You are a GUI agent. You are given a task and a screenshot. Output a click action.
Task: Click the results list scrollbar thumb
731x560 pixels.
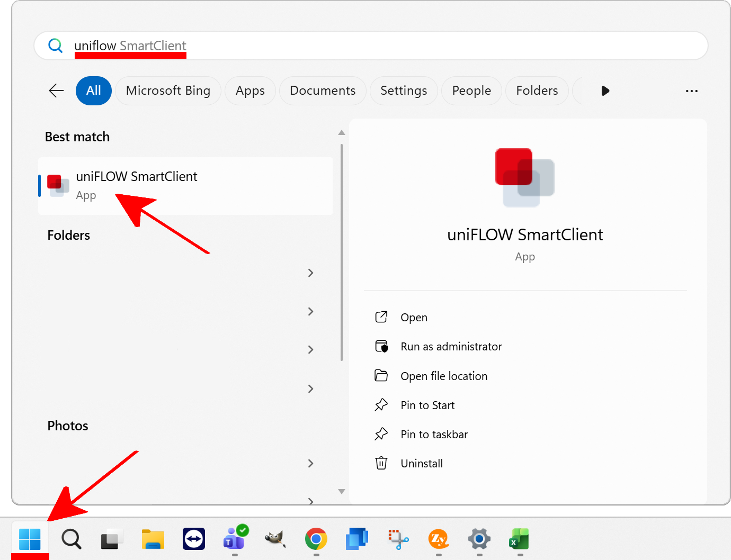[x=342, y=252]
